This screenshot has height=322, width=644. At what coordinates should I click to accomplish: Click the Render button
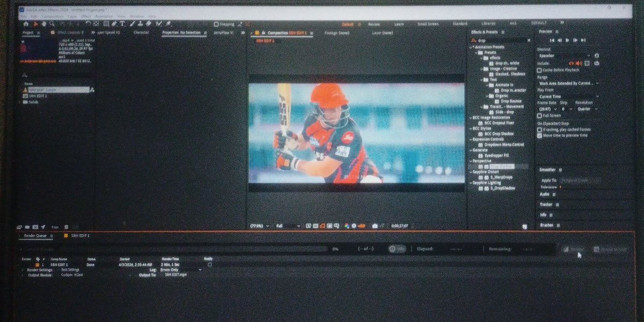coord(573,250)
